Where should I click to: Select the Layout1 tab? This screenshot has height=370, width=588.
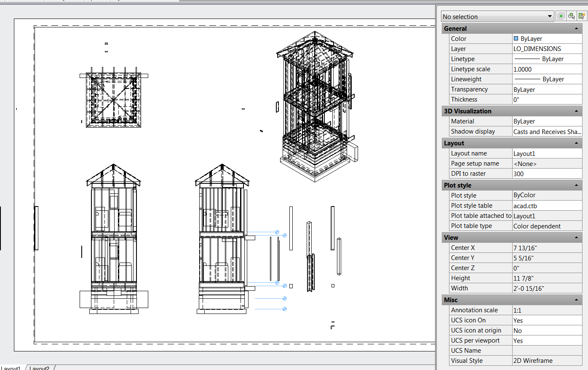point(11,368)
